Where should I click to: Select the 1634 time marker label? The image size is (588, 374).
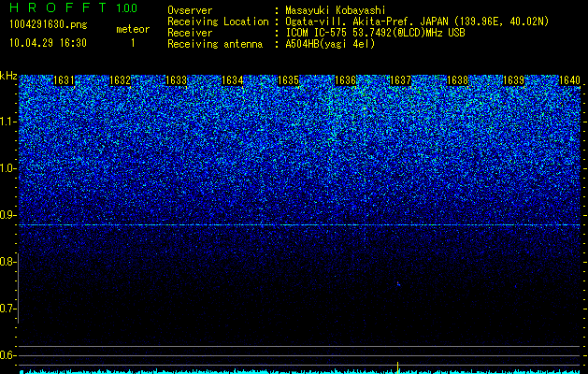233,80
